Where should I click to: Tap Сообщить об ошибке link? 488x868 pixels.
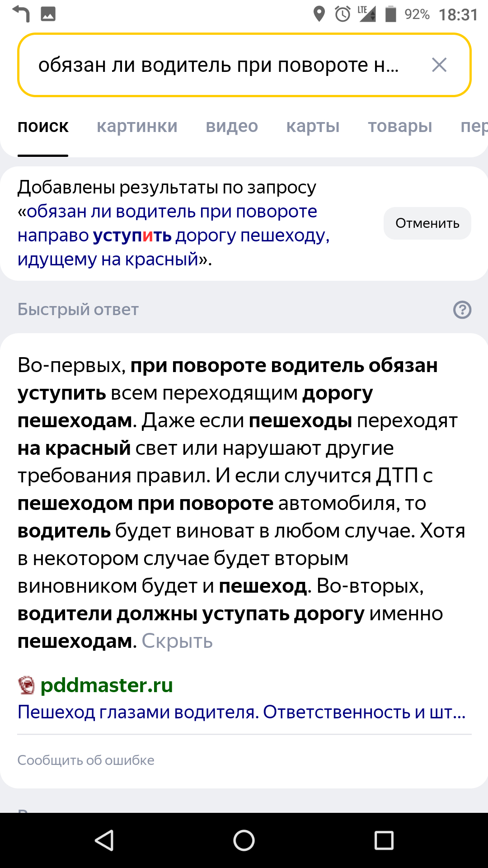[x=86, y=760]
